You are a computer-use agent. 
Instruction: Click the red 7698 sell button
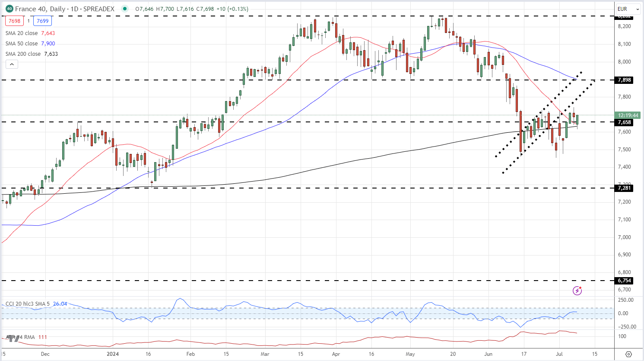pos(14,21)
